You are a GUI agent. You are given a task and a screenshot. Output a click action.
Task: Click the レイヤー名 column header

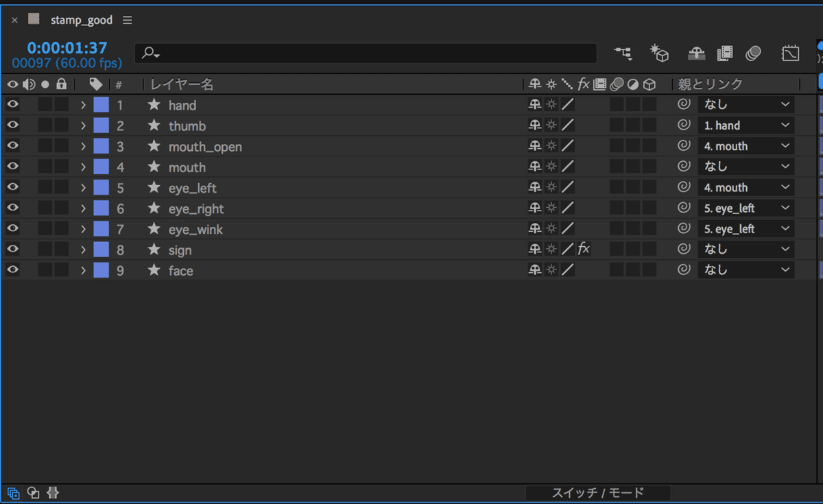(182, 84)
